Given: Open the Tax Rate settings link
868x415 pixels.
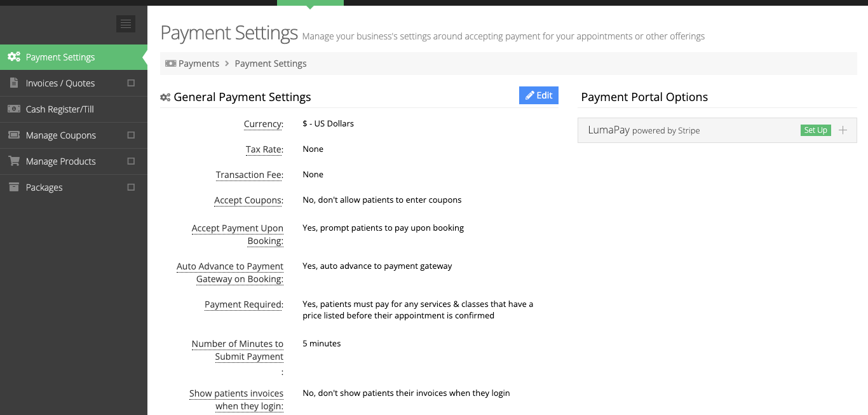Looking at the screenshot, I should 265,149.
